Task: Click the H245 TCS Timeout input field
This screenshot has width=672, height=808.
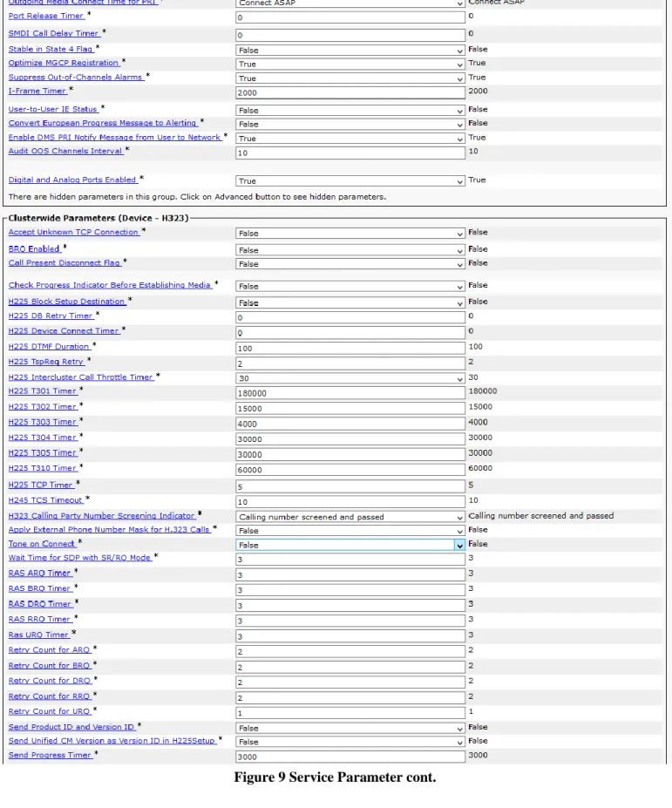Action: pyautogui.click(x=350, y=502)
